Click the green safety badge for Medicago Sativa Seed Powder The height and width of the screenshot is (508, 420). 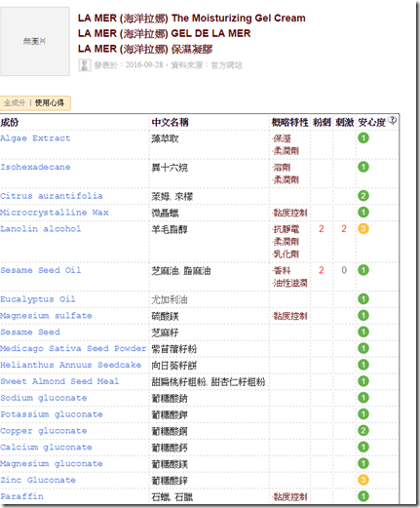click(x=363, y=348)
